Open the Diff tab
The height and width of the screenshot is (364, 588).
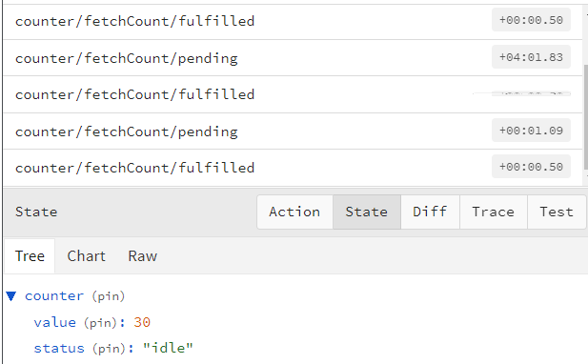430,212
